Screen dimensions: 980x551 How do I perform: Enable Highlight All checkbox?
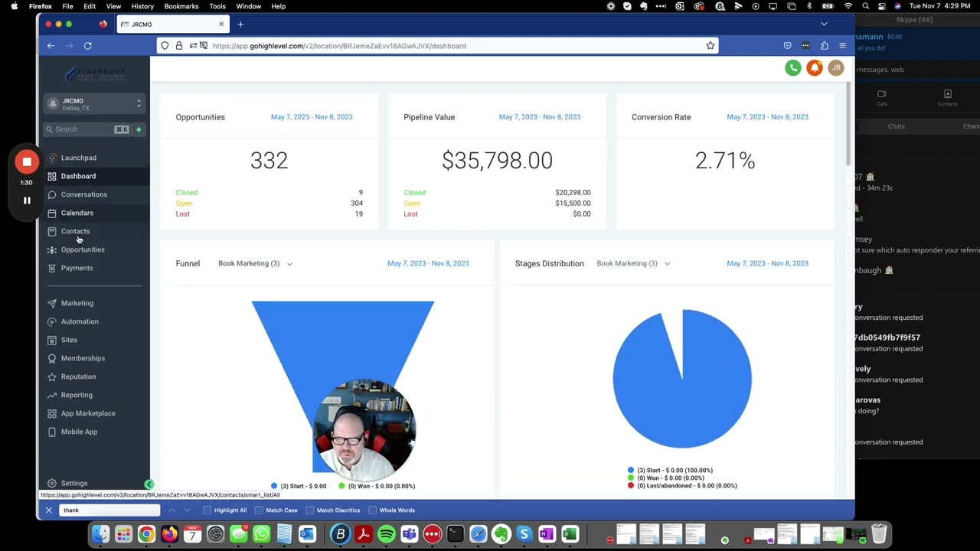[x=207, y=510]
